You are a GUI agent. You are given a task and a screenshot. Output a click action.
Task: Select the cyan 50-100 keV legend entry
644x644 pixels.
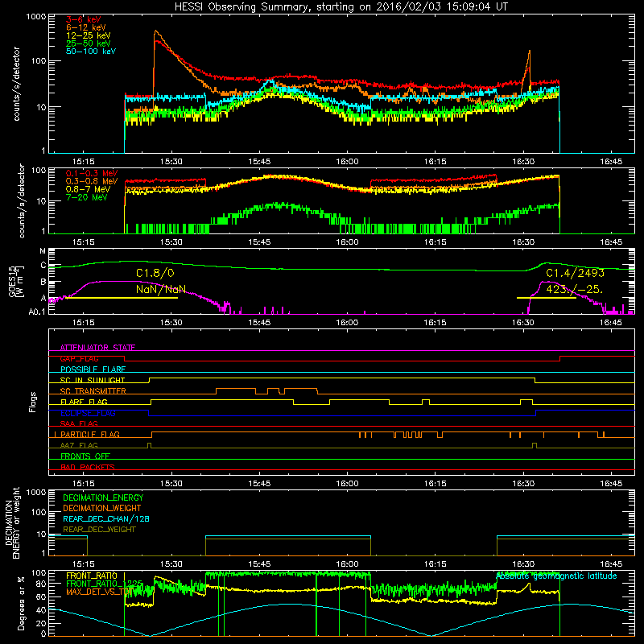(91, 52)
